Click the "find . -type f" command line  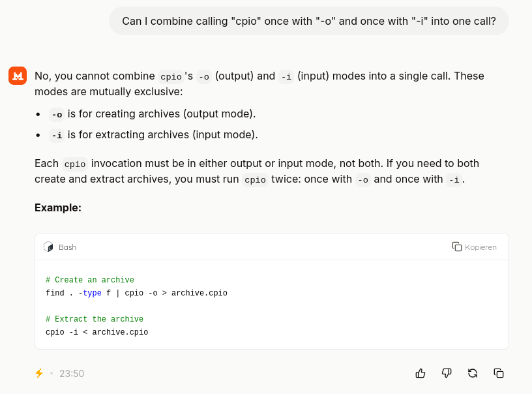136,293
